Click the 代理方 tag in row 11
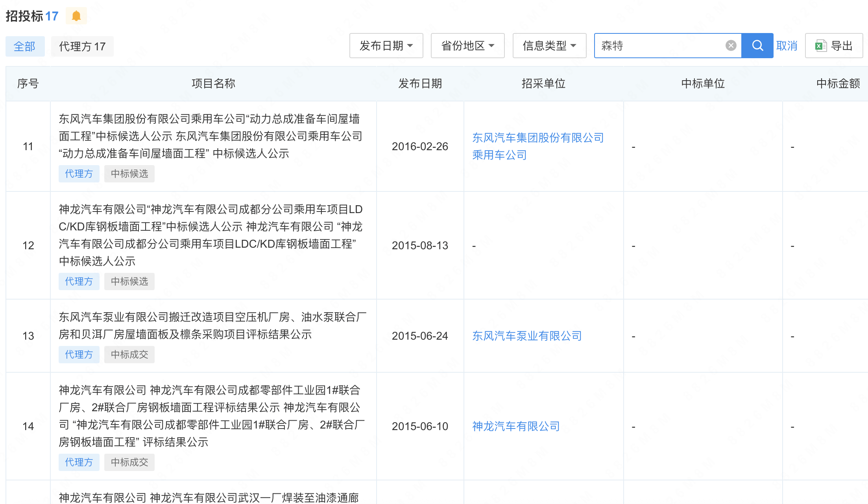 (x=79, y=174)
